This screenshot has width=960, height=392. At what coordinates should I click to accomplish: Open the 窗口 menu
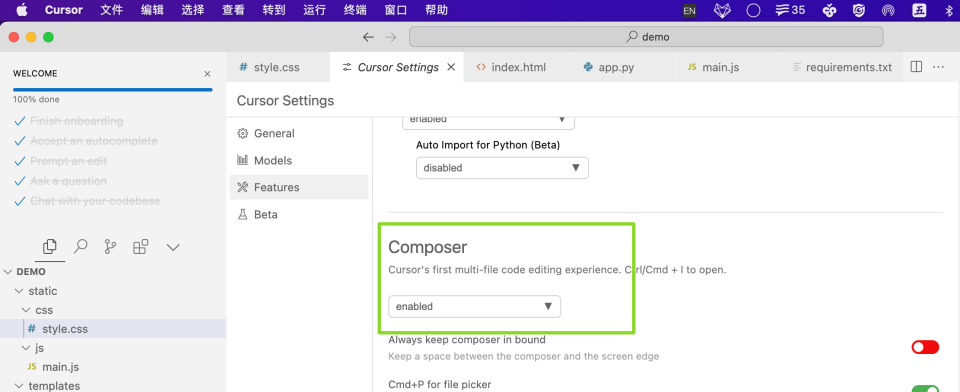click(396, 10)
